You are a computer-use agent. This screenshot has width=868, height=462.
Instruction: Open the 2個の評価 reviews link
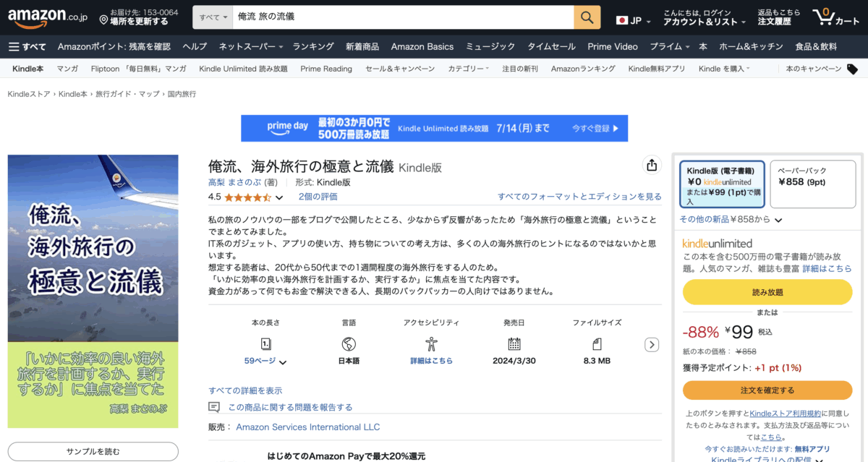coord(318,197)
